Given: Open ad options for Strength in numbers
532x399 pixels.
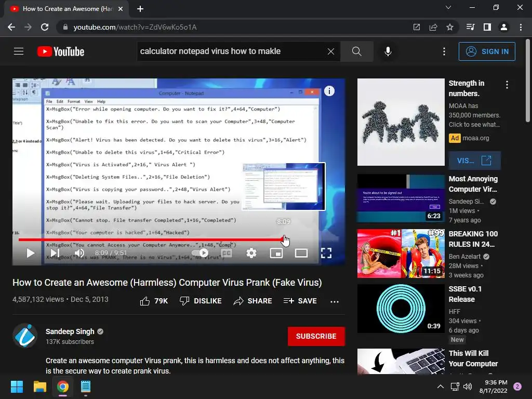Looking at the screenshot, I should coord(507,85).
